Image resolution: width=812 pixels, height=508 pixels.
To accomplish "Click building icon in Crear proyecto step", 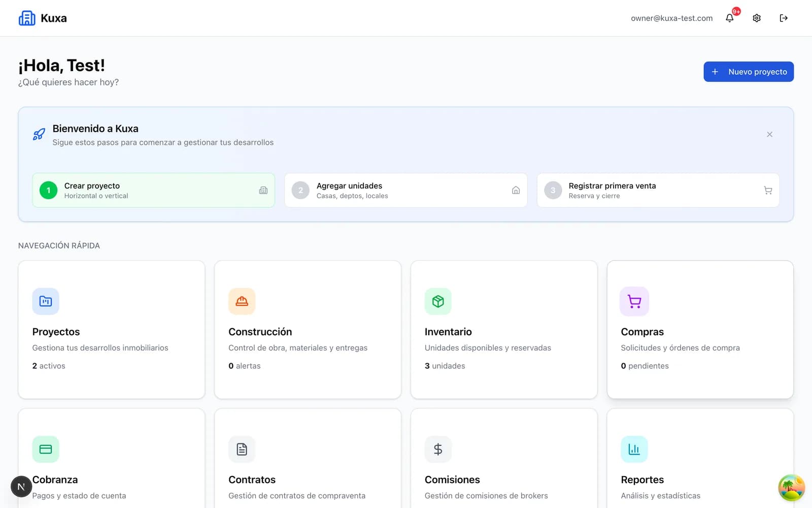I will [263, 190].
